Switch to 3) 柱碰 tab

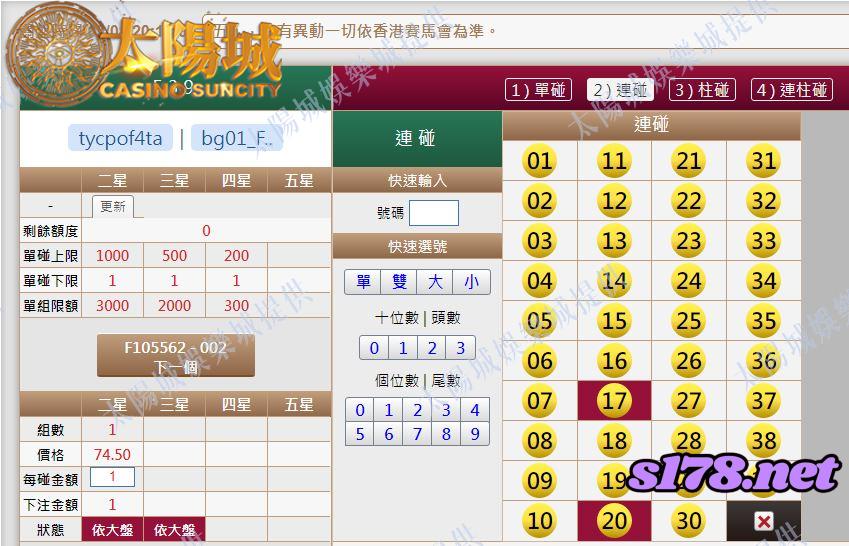click(702, 90)
